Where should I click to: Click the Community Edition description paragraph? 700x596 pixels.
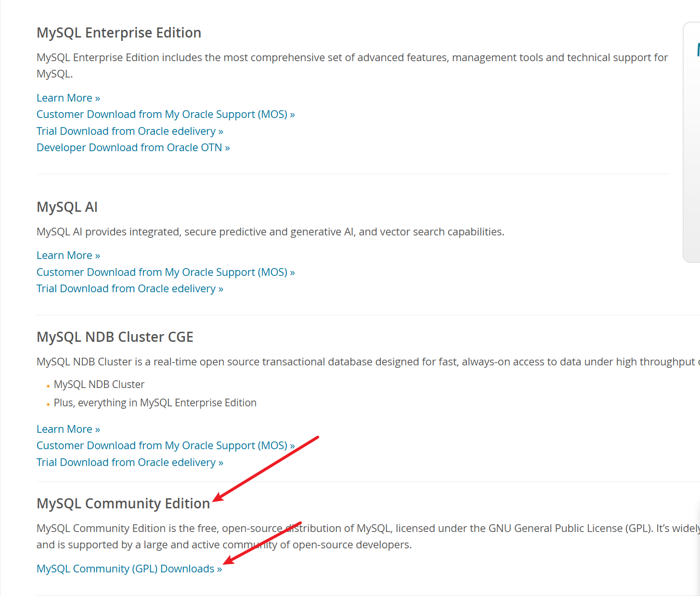point(368,536)
